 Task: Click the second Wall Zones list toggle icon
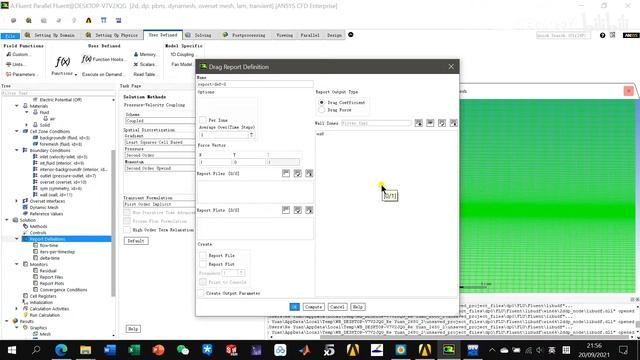(x=430, y=123)
